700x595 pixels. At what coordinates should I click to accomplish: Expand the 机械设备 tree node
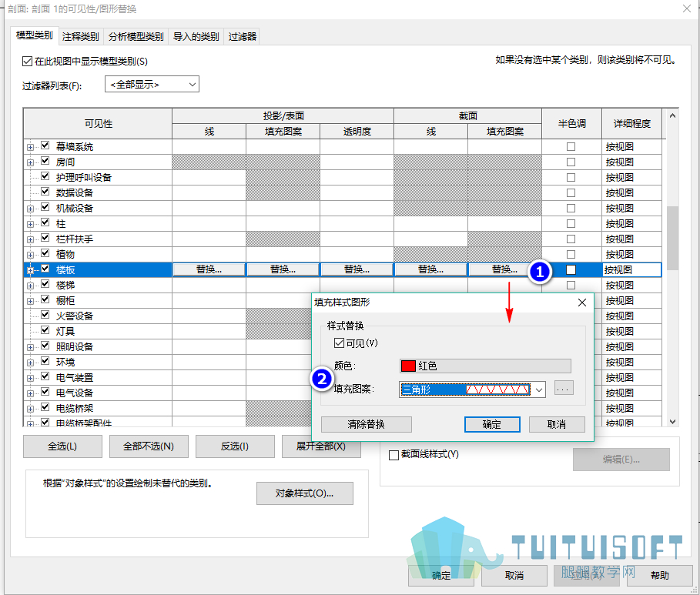tap(30, 209)
